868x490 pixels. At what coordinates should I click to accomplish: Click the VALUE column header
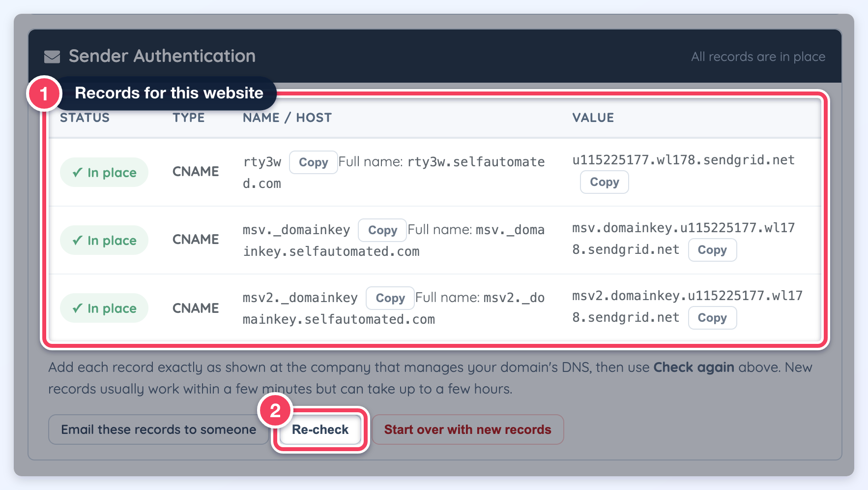[593, 118]
